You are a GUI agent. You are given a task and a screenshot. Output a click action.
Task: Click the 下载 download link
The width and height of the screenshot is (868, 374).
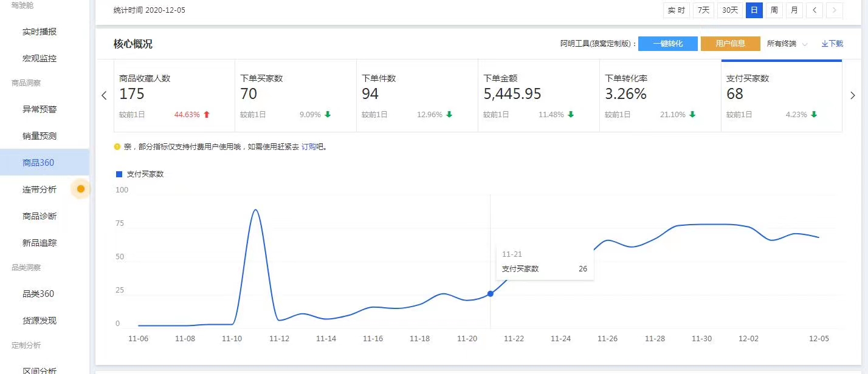(x=832, y=44)
